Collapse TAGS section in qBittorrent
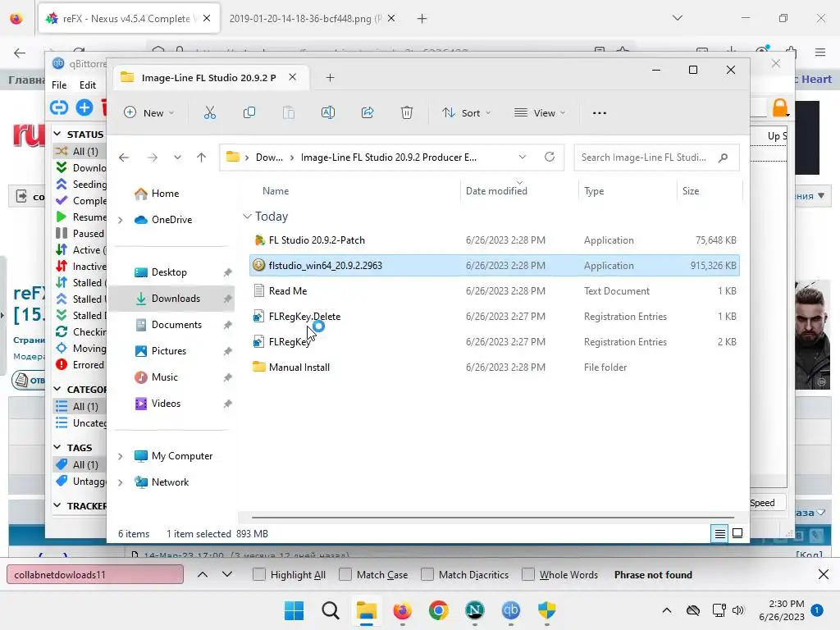This screenshot has height=630, width=840. tap(57, 447)
